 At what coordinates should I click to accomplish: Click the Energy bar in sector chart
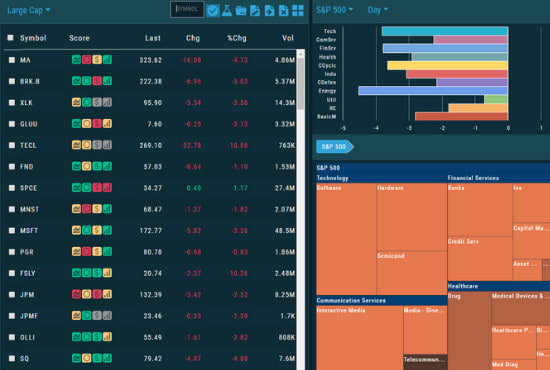pos(433,91)
